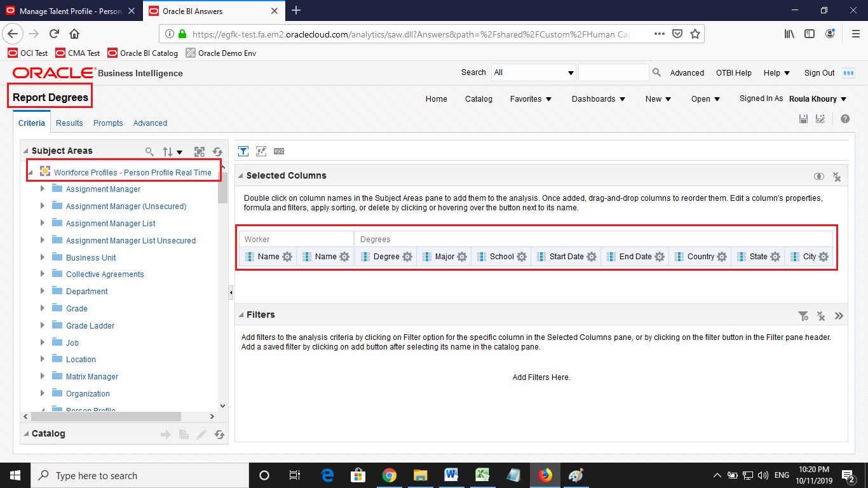Switch to the Prompts tab
This screenshot has height=488, width=868.
pos(107,123)
